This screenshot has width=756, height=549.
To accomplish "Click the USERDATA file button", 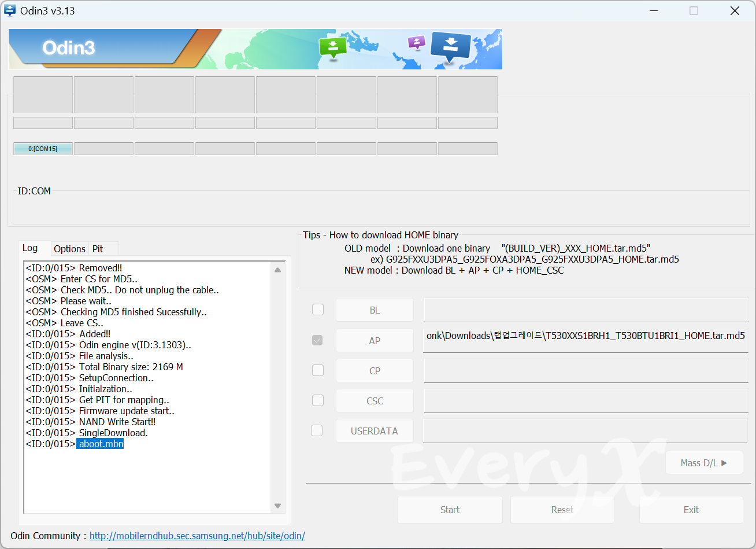I will coord(375,431).
